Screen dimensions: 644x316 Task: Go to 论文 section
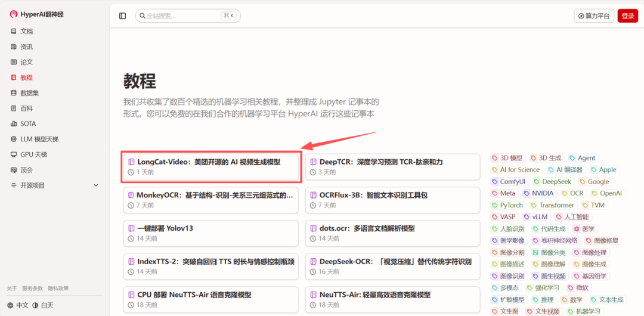point(26,62)
